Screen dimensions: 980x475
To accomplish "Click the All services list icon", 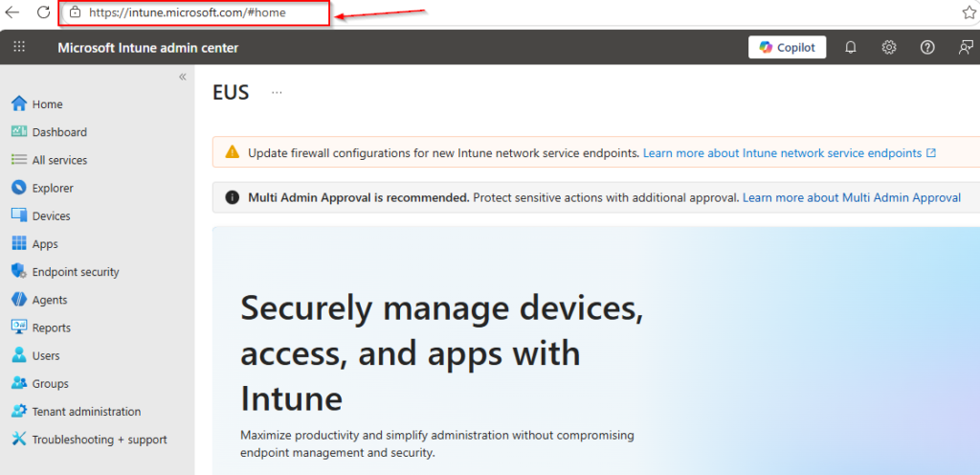I will (19, 160).
